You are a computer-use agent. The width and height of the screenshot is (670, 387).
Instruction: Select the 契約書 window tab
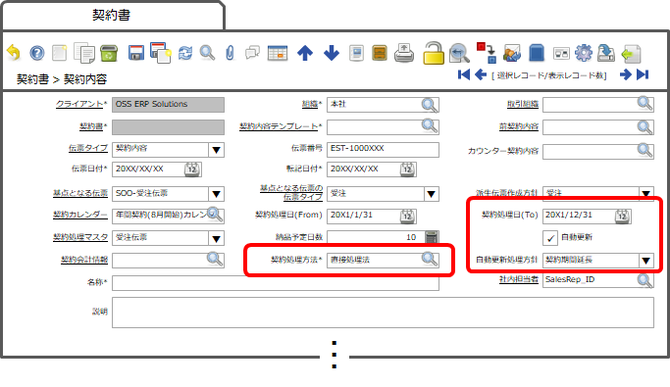point(113,16)
